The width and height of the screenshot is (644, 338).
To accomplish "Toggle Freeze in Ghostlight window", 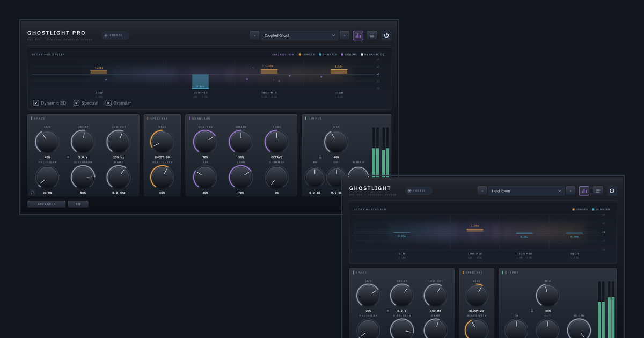I will click(419, 190).
